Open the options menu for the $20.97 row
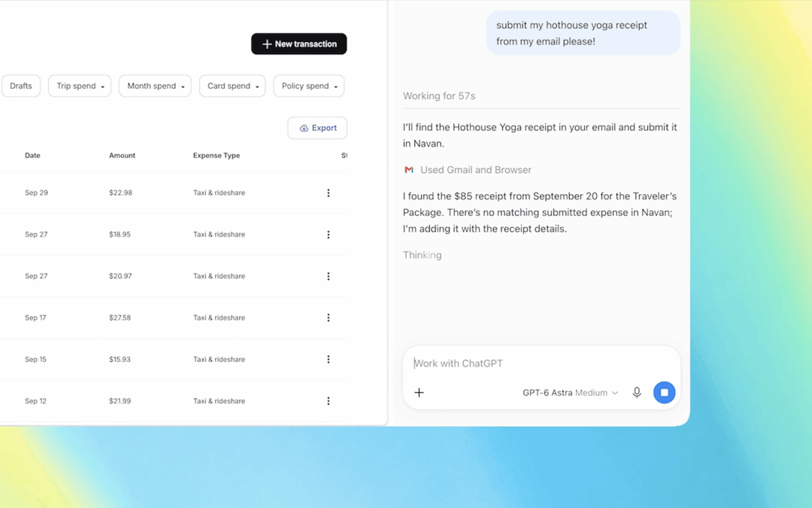The image size is (812, 508). point(329,276)
